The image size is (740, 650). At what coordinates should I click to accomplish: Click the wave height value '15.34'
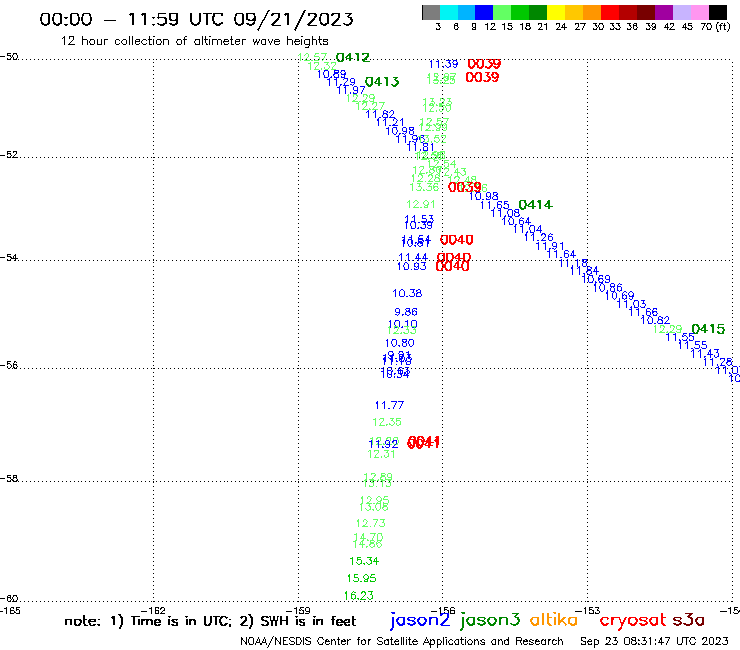click(x=364, y=561)
